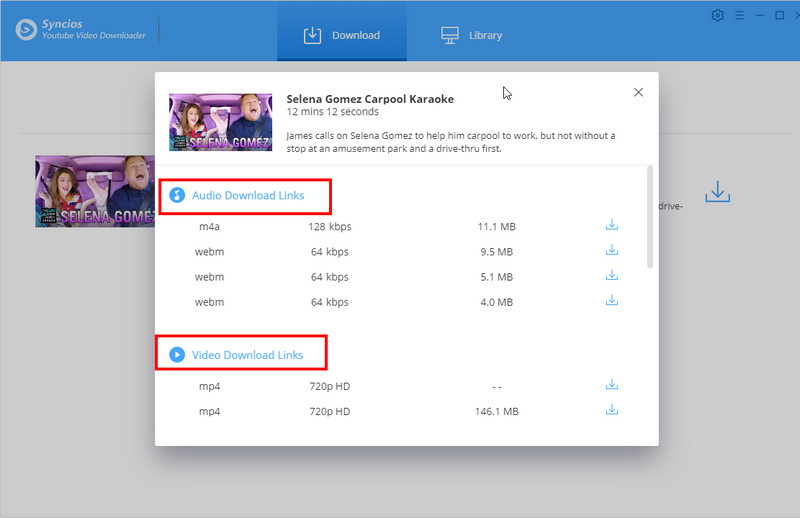This screenshot has width=800, height=518.
Task: Click the 5.1 MB size value
Action: click(x=496, y=277)
